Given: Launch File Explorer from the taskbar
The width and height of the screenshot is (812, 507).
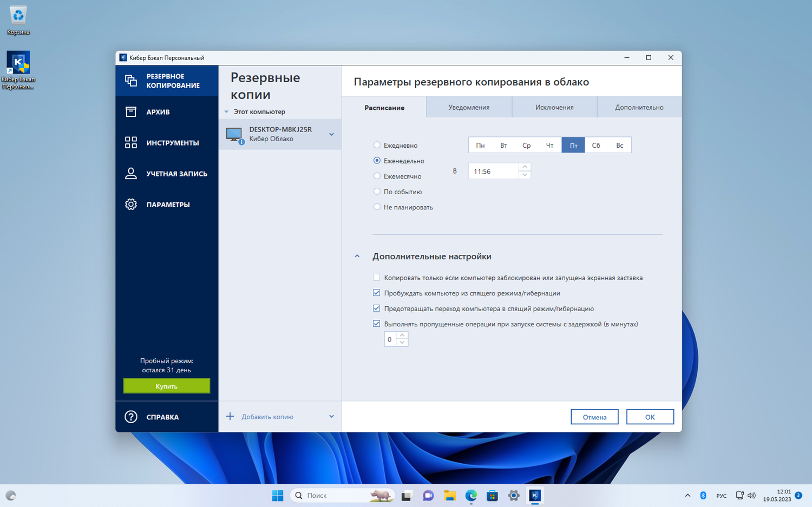Looking at the screenshot, I should point(449,495).
